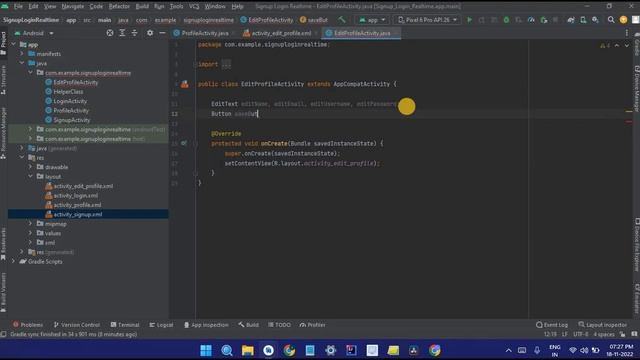
Task: Open the Android project view dropdown
Action: (34, 33)
